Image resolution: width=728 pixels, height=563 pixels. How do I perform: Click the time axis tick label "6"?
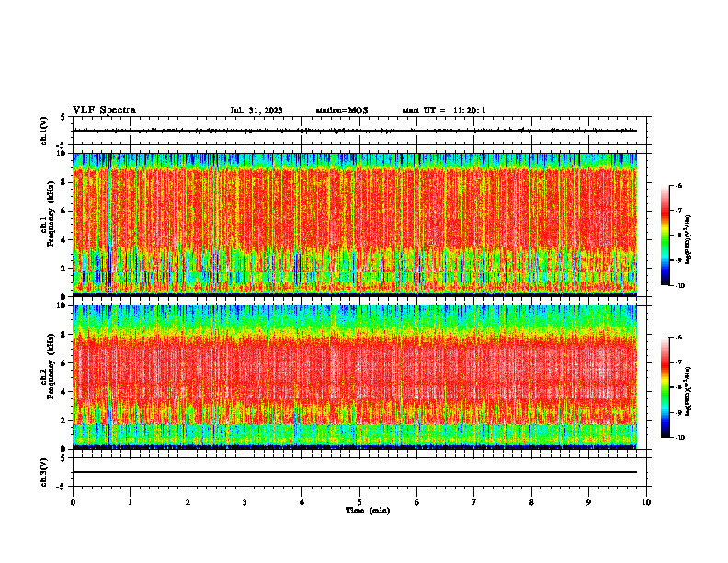click(417, 502)
